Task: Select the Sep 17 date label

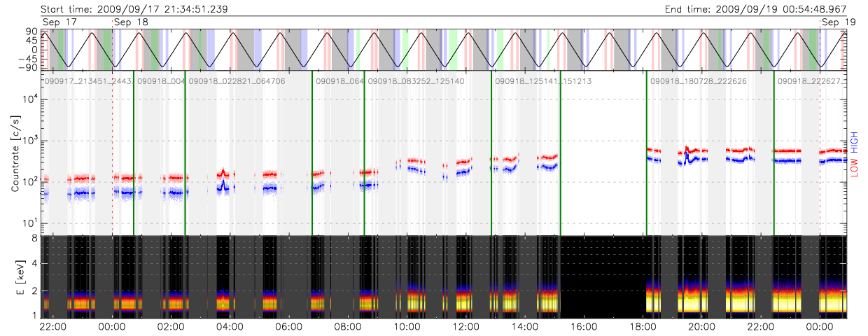Action: [x=61, y=22]
